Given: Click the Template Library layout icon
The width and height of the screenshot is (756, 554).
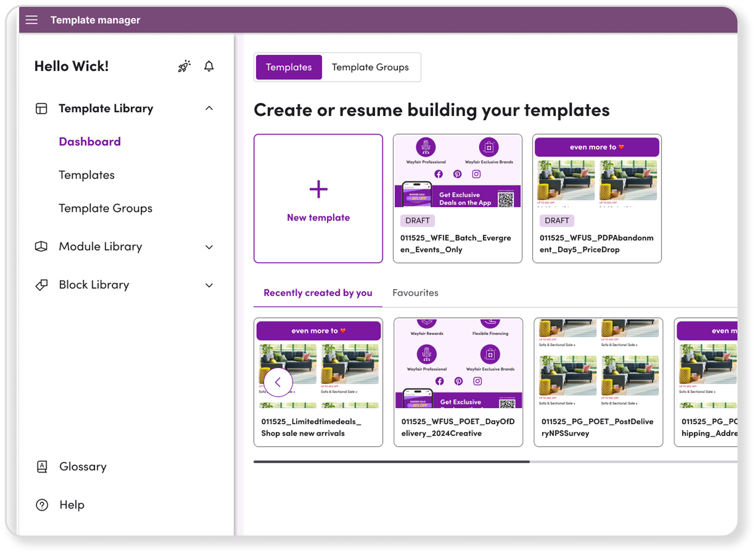Looking at the screenshot, I should tap(41, 109).
